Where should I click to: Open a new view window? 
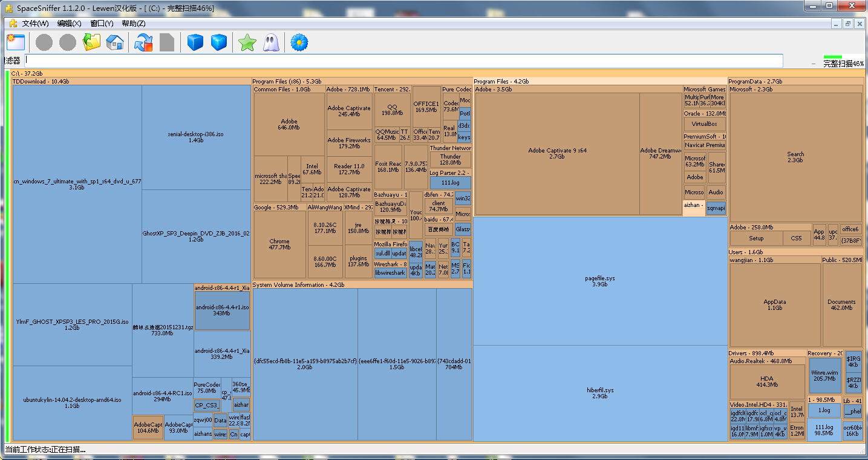(x=15, y=42)
